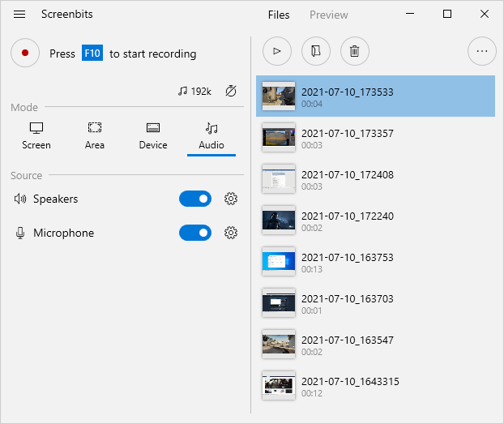This screenshot has width=504, height=424.
Task: Select Device recording mode
Action: 153,136
